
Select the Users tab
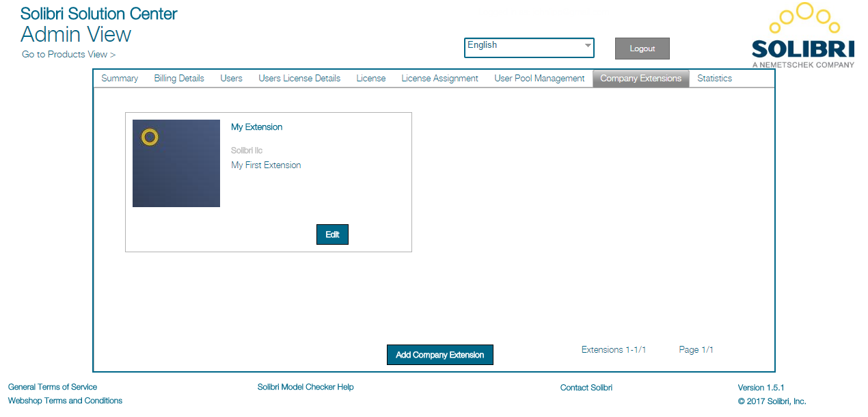click(231, 78)
